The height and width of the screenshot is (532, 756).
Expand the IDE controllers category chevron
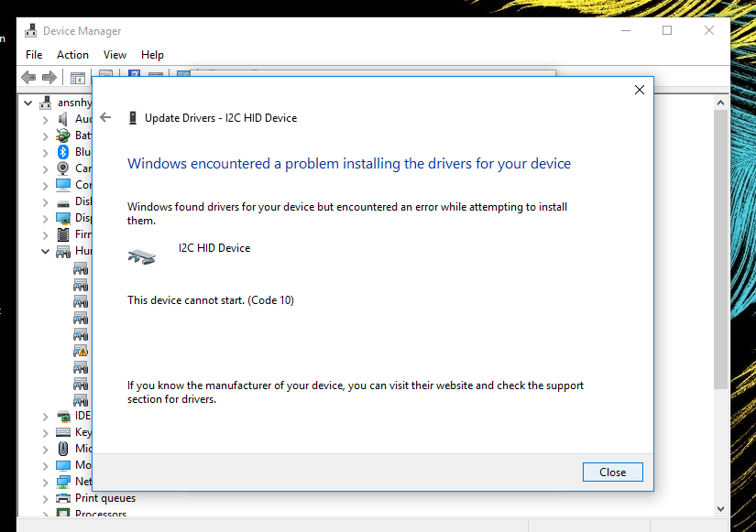pyautogui.click(x=45, y=417)
